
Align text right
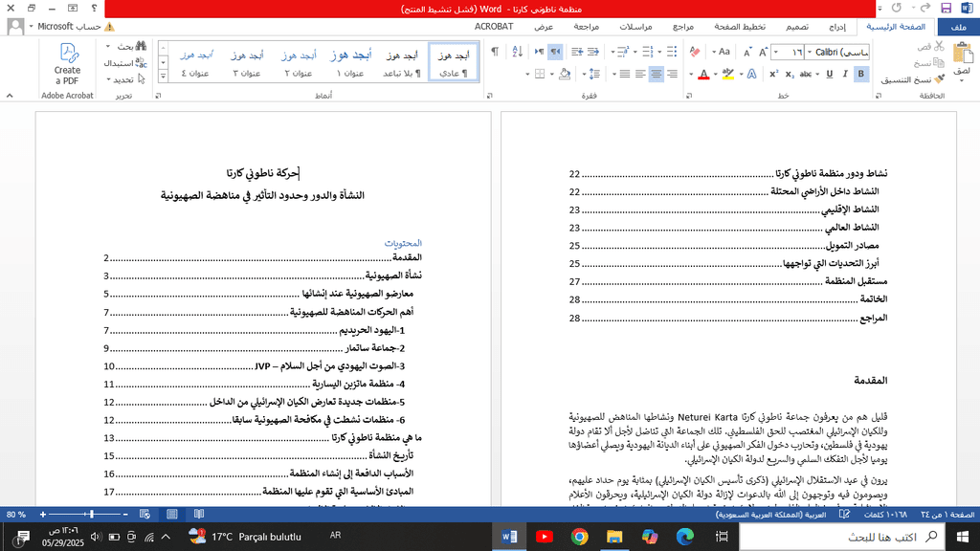pos(672,74)
